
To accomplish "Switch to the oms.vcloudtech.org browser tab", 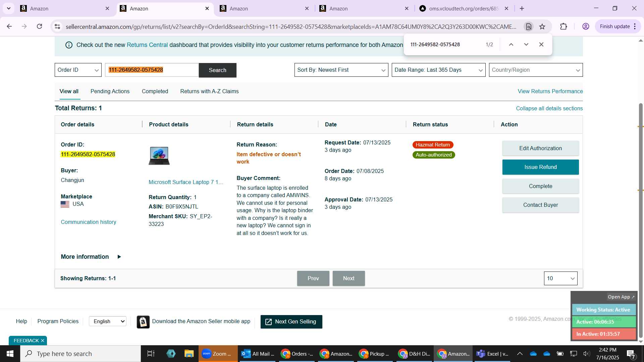I will click(464, 8).
